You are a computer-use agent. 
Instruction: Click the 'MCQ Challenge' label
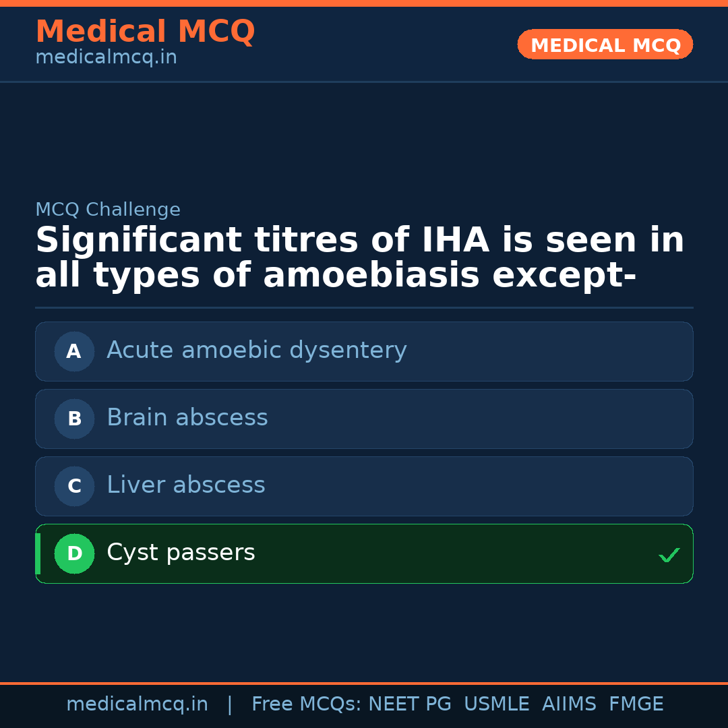coord(108,210)
